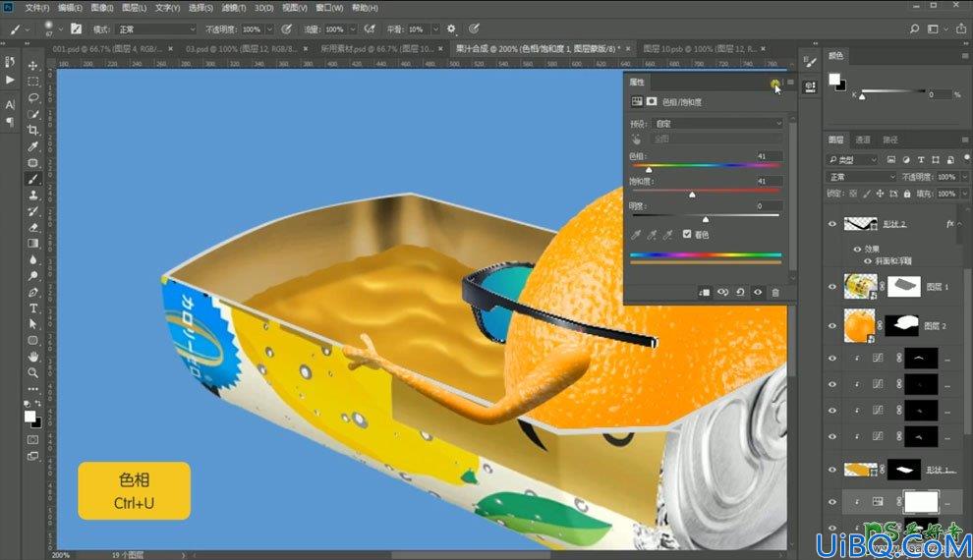The width and height of the screenshot is (973, 560).
Task: Select the Brush tool in the toolbox
Action: tap(32, 179)
